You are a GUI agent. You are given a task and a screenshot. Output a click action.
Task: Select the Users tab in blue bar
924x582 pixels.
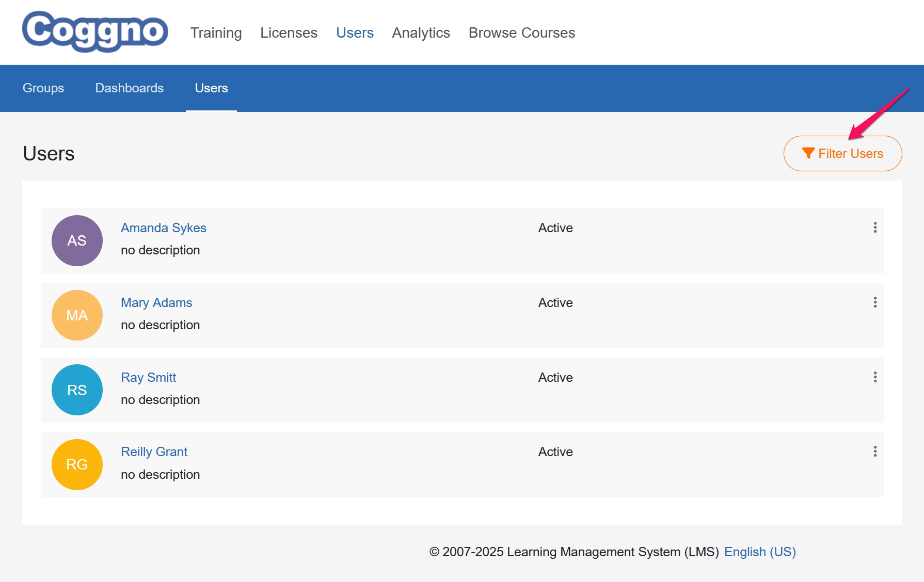[211, 88]
